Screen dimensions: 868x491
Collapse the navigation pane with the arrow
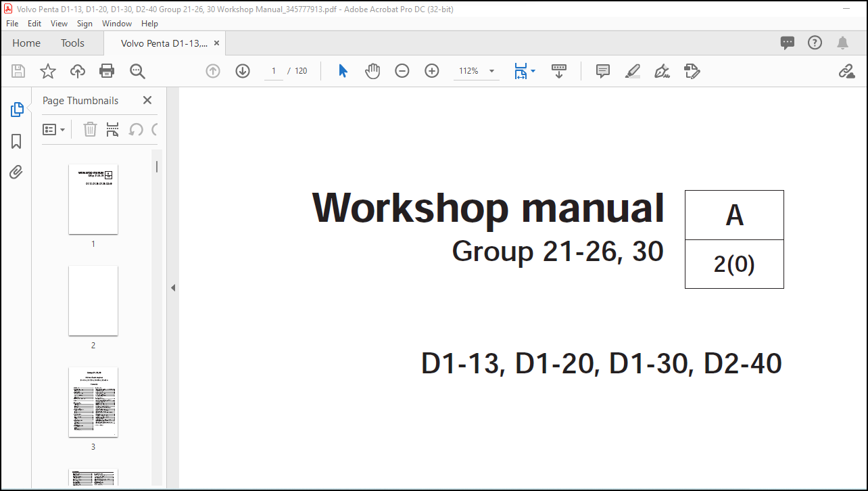coord(172,288)
